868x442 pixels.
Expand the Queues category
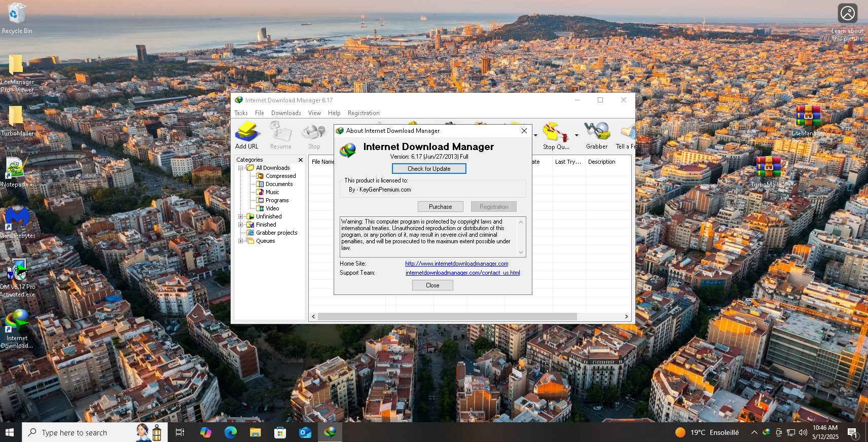241,241
